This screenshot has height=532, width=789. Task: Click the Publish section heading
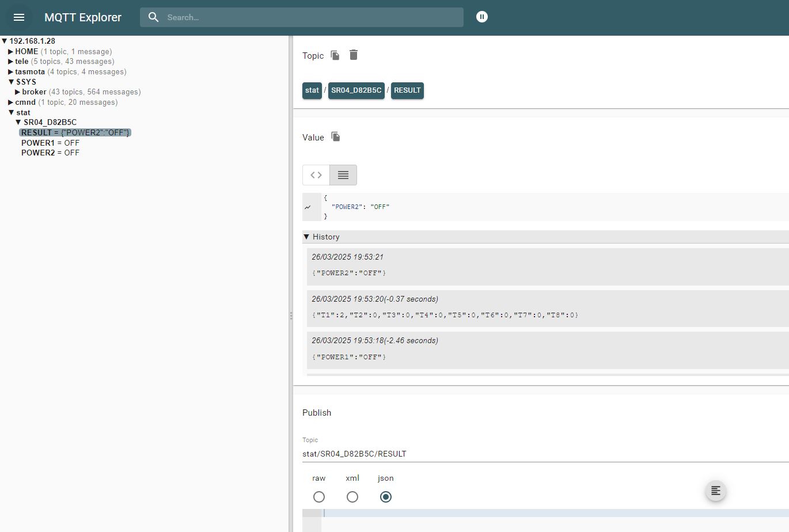point(317,413)
